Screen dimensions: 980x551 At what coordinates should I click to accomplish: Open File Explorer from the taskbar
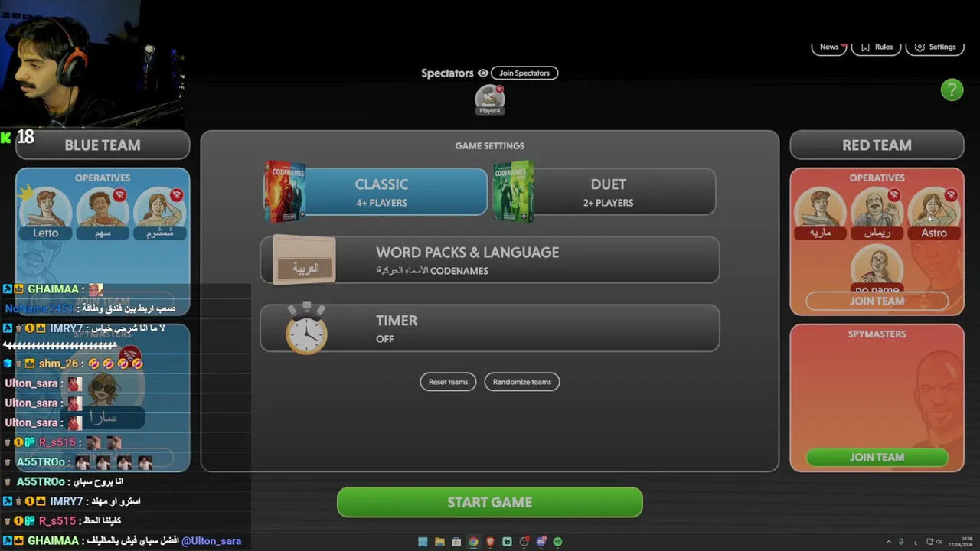439,542
